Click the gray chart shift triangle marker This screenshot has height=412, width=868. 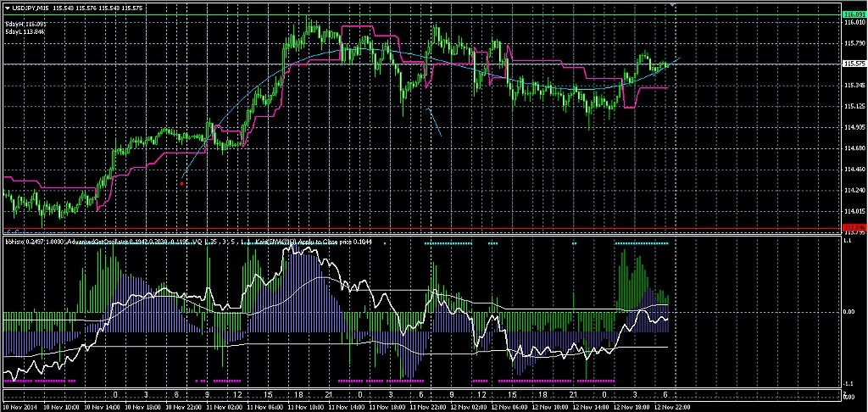point(674,6)
